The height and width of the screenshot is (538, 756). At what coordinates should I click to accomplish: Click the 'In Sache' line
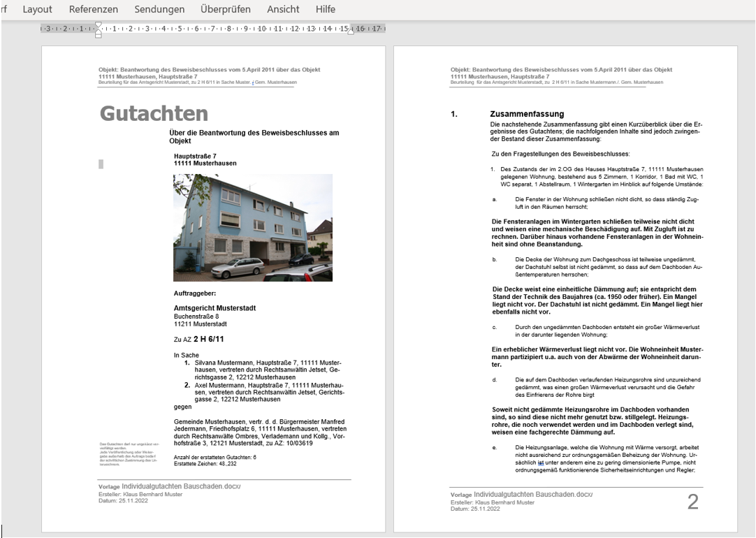coord(186,356)
